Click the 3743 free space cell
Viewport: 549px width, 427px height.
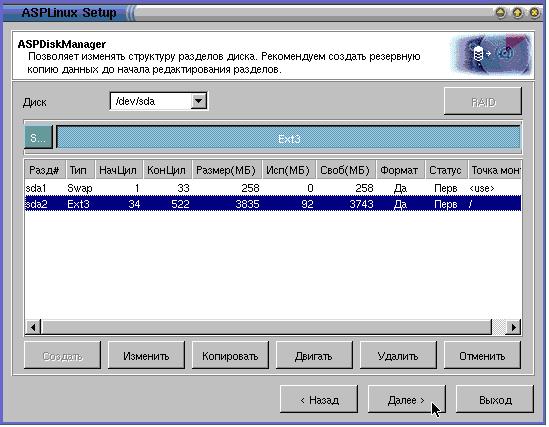(361, 204)
